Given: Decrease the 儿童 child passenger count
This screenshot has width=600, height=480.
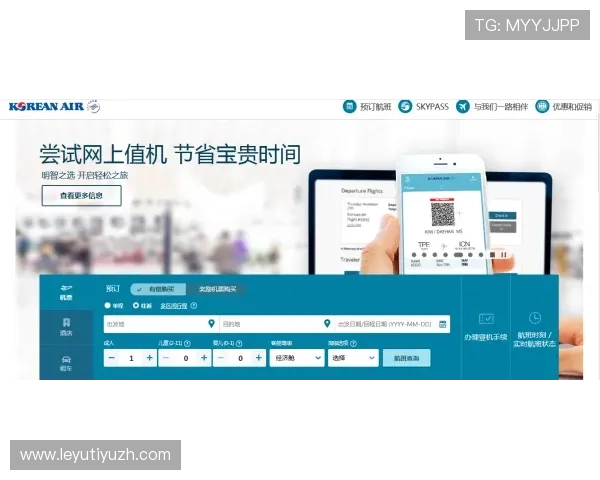Looking at the screenshot, I should [166, 358].
